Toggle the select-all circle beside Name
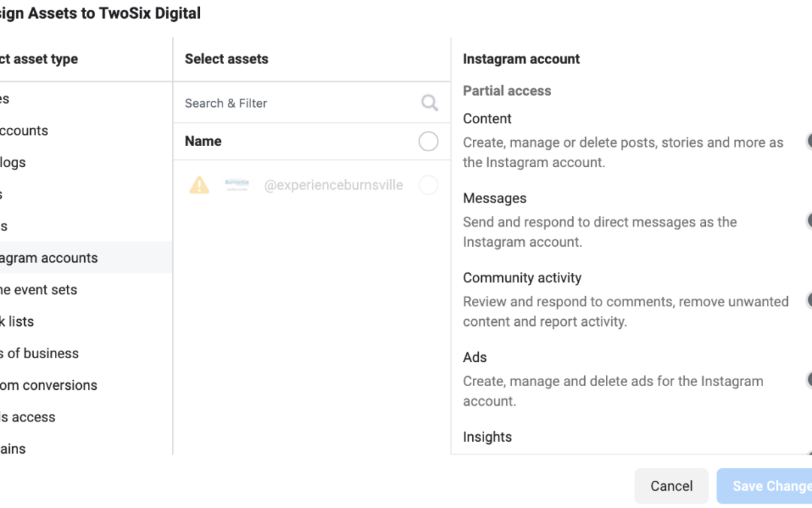 click(x=428, y=141)
